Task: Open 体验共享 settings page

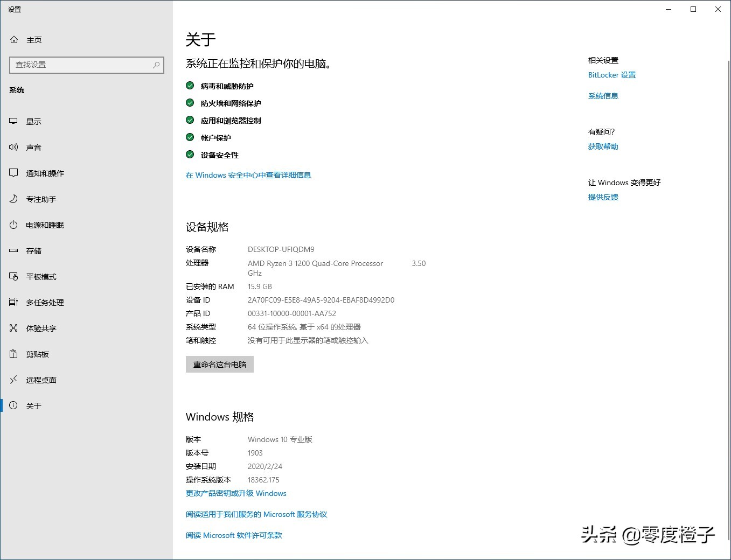Action: click(x=13, y=328)
